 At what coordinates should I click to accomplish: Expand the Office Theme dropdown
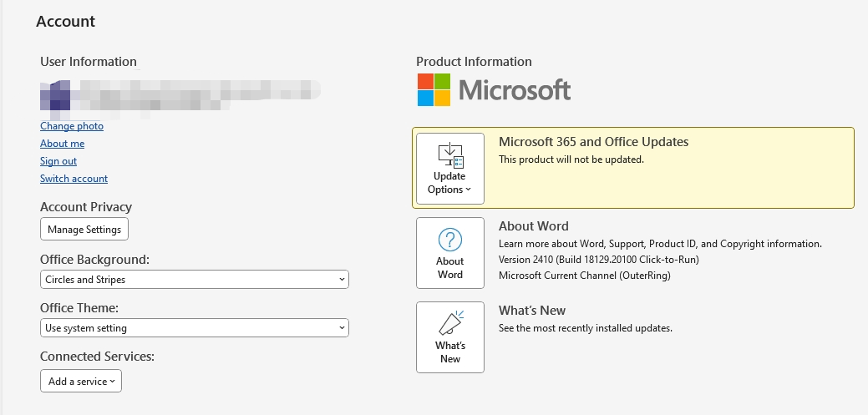[195, 328]
